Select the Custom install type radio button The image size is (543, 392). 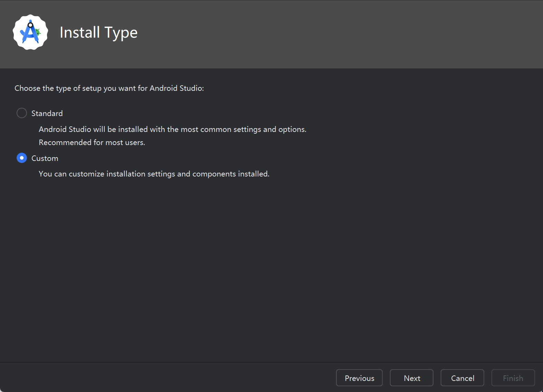tap(22, 158)
